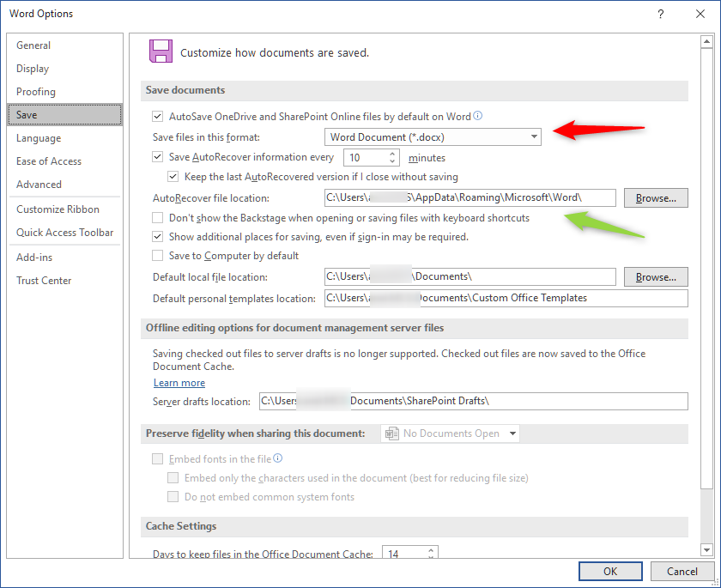
Task: Click the cache days value field
Action: click(404, 553)
